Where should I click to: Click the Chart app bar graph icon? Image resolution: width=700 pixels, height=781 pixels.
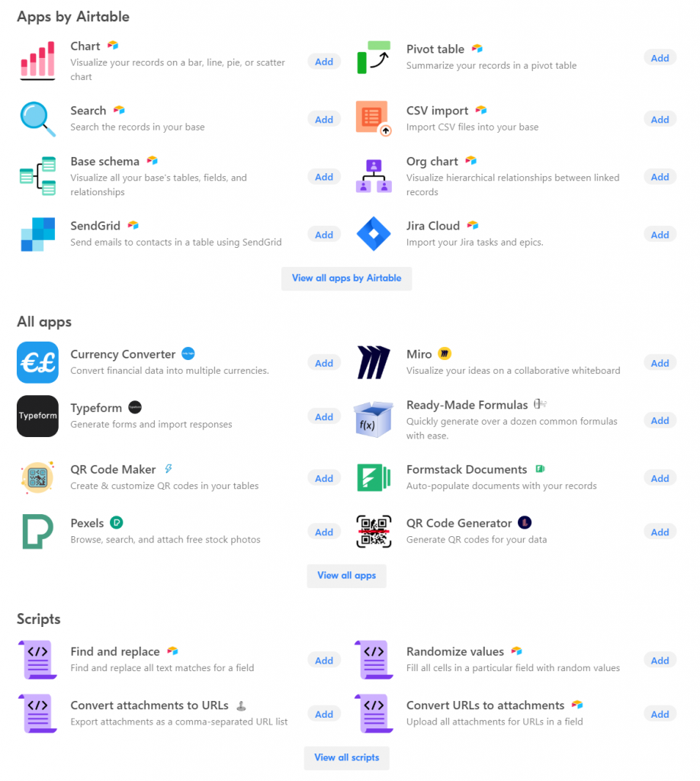coord(37,61)
